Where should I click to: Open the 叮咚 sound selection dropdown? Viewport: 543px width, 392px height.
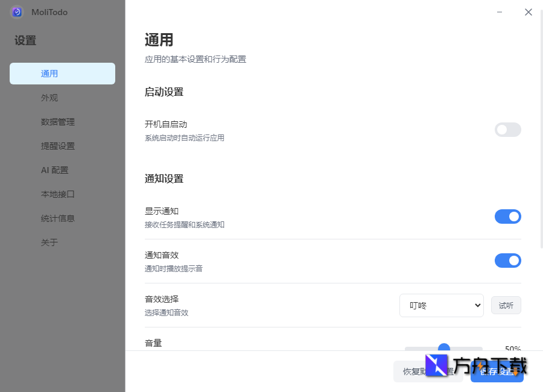(x=441, y=305)
